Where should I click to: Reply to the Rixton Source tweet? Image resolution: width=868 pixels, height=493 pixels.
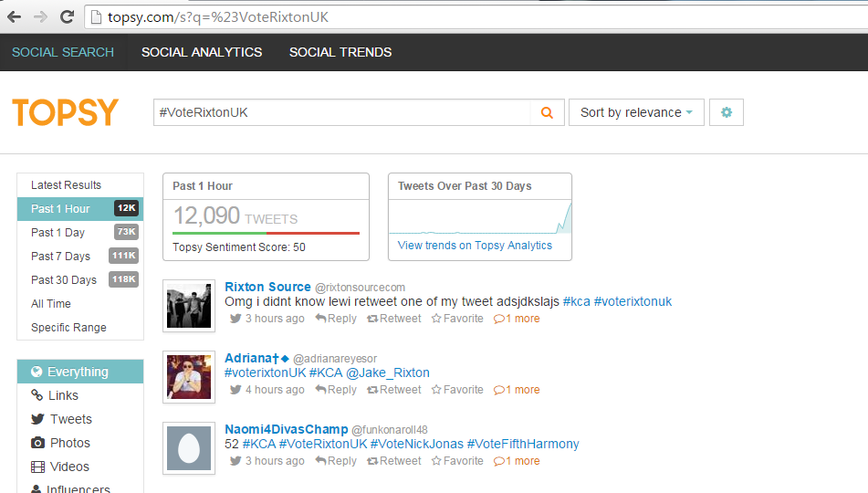[x=336, y=319]
